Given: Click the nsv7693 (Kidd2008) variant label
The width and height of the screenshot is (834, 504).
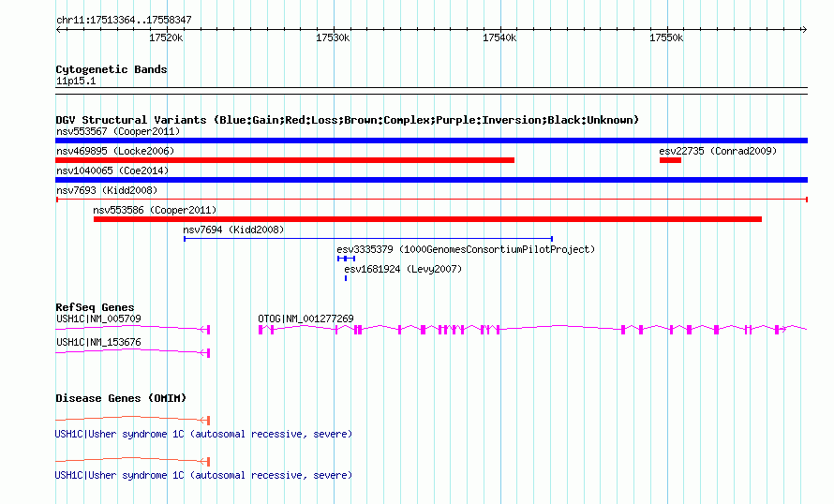Looking at the screenshot, I should coord(107,190).
